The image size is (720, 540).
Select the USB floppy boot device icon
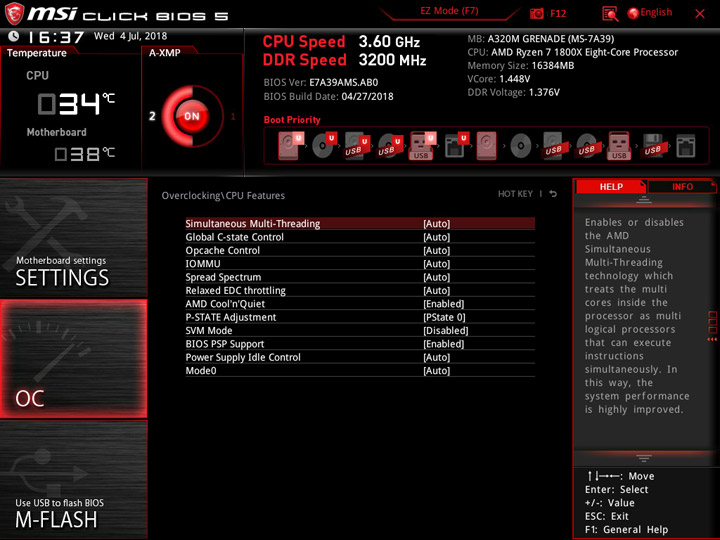[652, 146]
